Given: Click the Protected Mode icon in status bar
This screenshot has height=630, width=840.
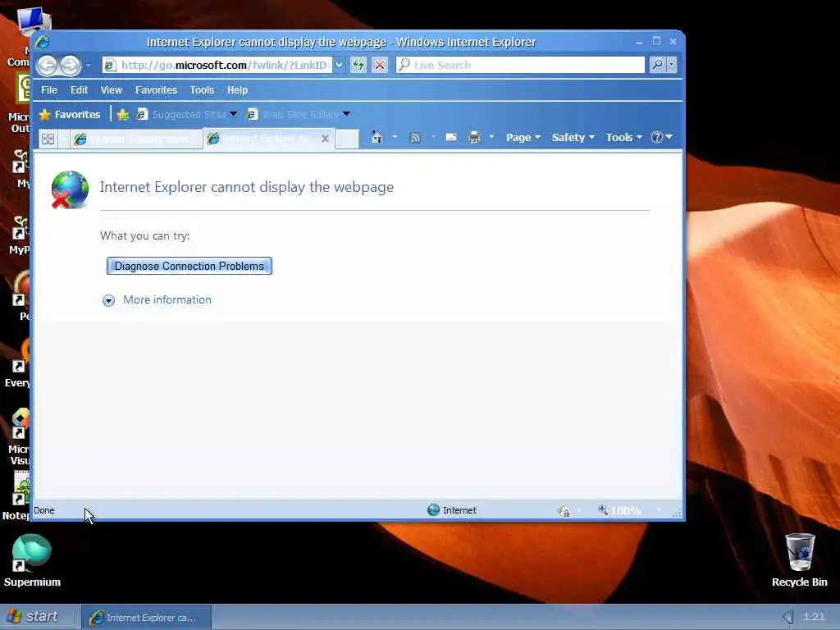Looking at the screenshot, I should tap(564, 510).
